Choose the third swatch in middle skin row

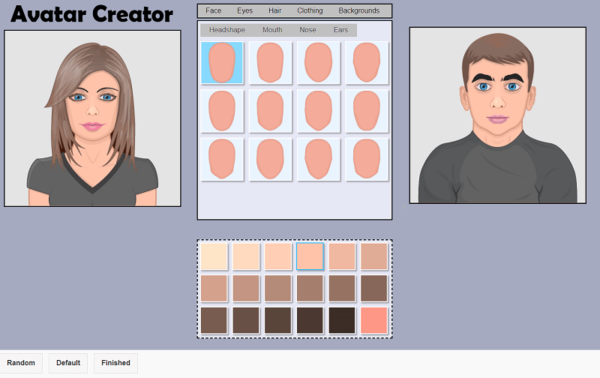(278, 288)
